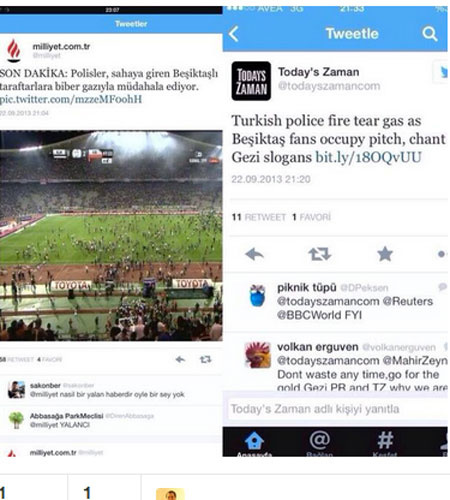Open the bit.ly/18OQvUU link
The height and width of the screenshot is (500, 450).
368,157
